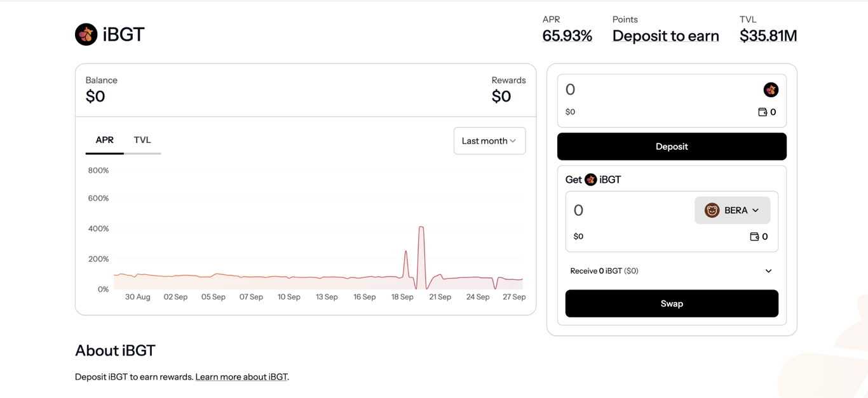Viewport: 868px width, 398px height.
Task: Click the wallet balance icon in deposit box
Action: (x=763, y=112)
